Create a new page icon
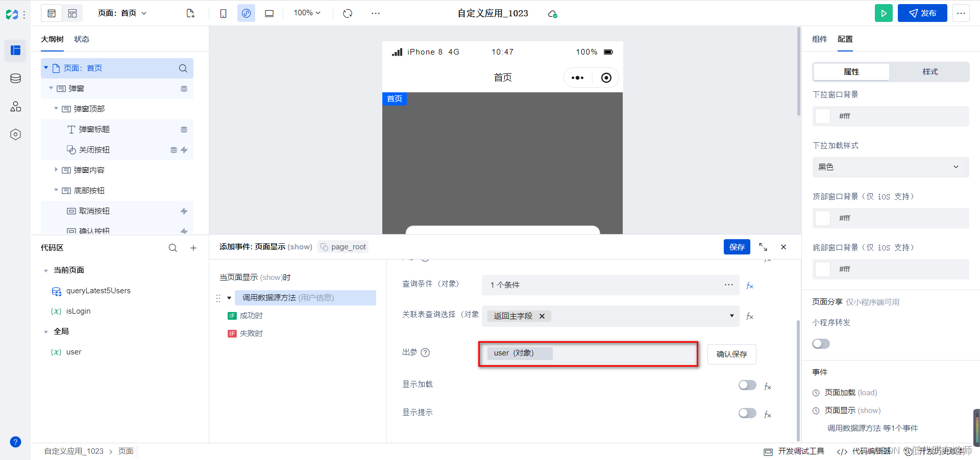Image resolution: width=980 pixels, height=460 pixels. click(190, 13)
